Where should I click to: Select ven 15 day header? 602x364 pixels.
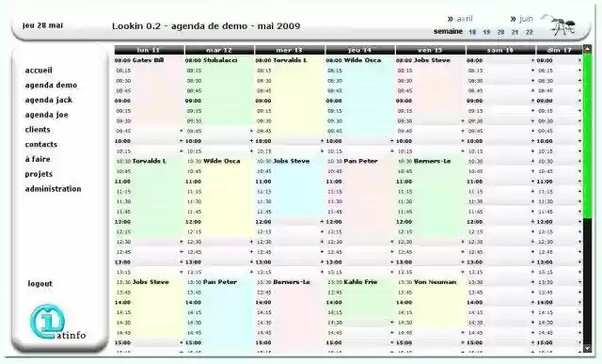[430, 50]
